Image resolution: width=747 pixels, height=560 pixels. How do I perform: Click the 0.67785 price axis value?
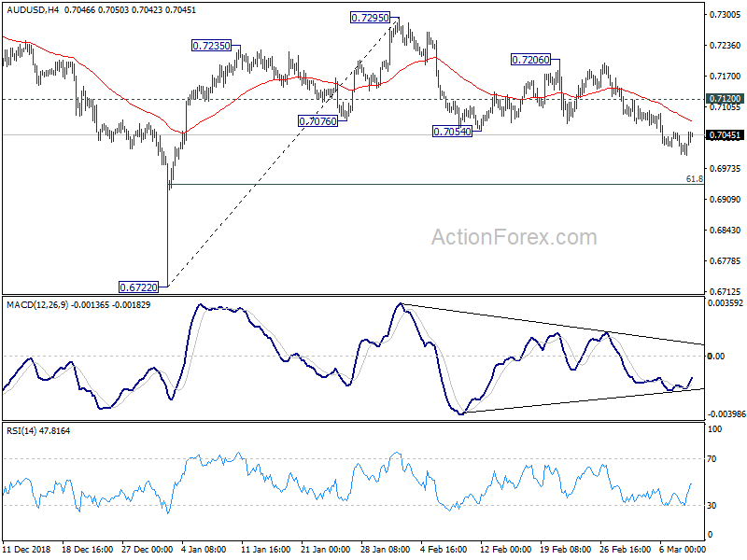[x=726, y=261]
